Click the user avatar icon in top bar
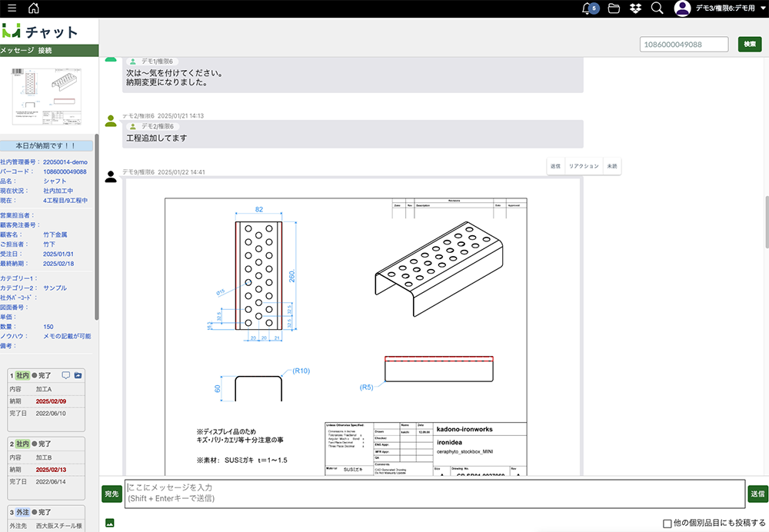Image resolution: width=769 pixels, height=532 pixels. [x=682, y=8]
